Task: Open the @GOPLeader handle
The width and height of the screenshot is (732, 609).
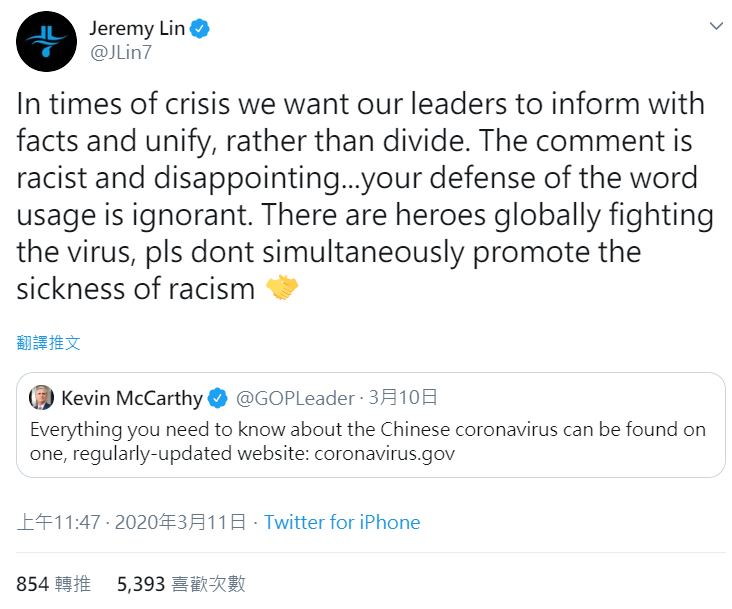Action: pyautogui.click(x=295, y=398)
